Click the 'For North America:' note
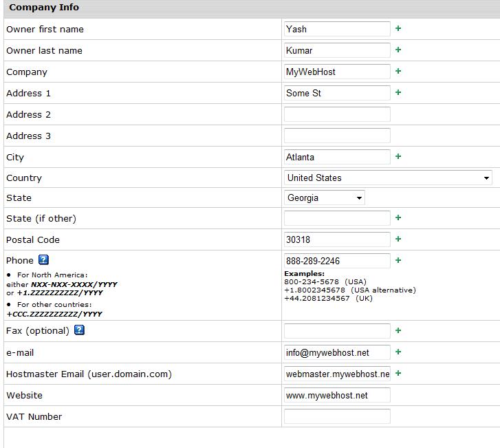The height and width of the screenshot is (448, 500). [52, 275]
